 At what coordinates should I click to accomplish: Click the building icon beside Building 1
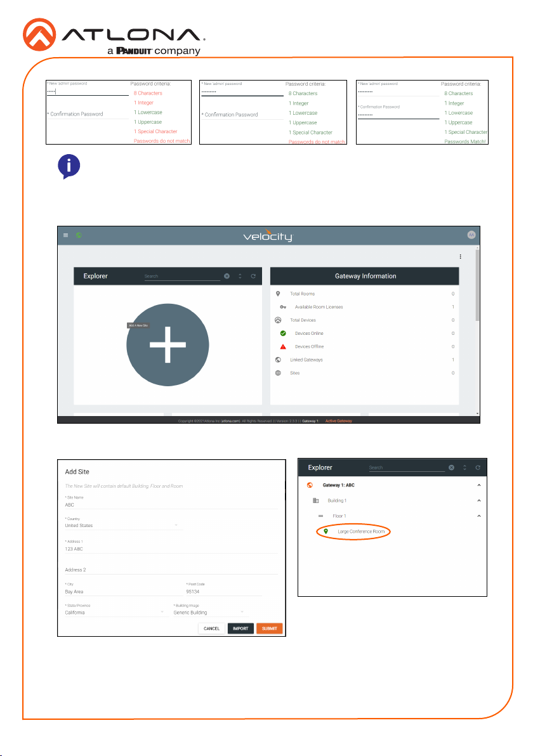[x=315, y=500]
